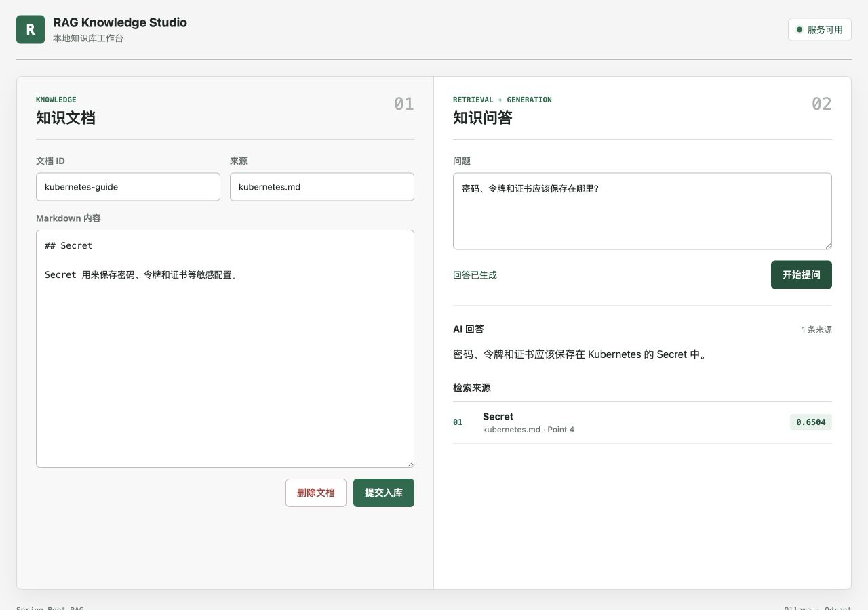
Task: Click the 开始提问 button
Action: pos(802,274)
